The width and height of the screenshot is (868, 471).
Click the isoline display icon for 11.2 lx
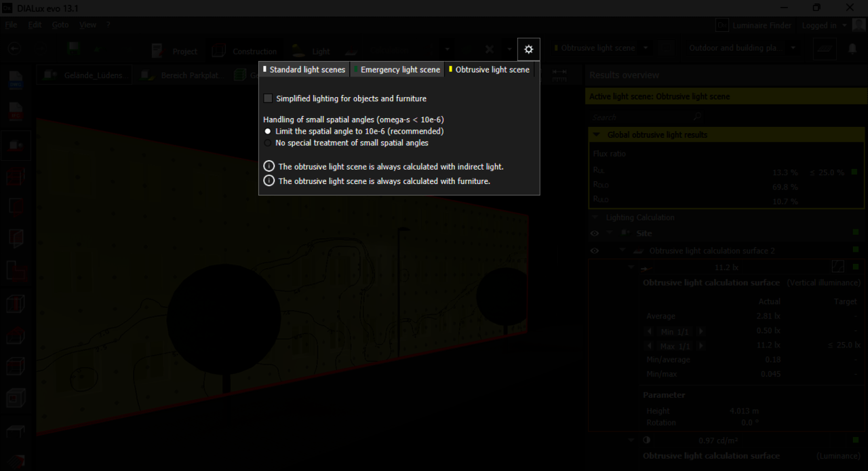coord(837,267)
